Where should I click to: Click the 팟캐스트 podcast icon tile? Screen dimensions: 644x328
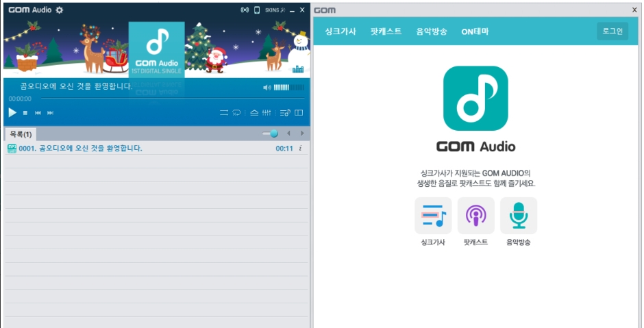[x=476, y=216]
